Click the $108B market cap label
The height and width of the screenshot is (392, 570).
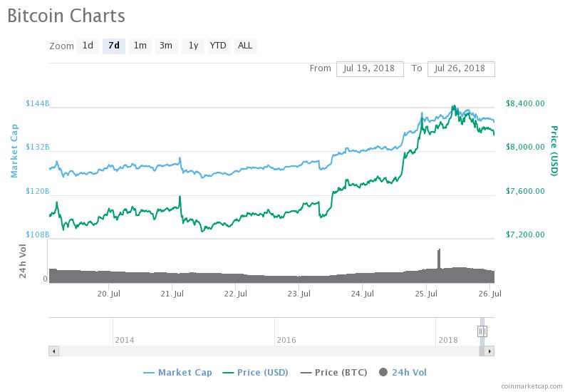click(x=38, y=234)
